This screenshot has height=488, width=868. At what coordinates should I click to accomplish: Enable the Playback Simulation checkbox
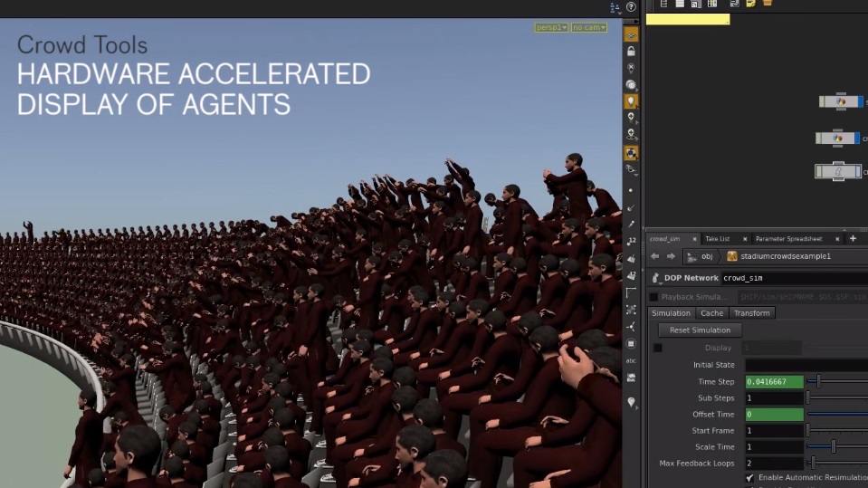point(653,297)
